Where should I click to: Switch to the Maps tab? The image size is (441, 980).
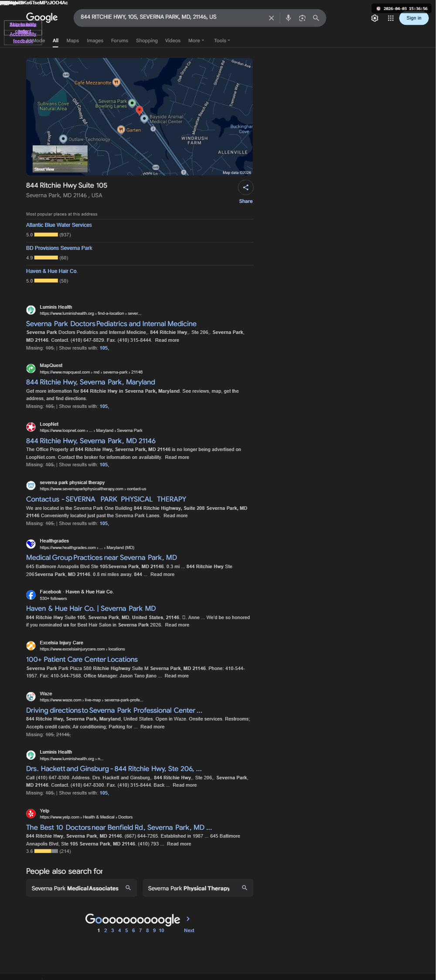73,40
